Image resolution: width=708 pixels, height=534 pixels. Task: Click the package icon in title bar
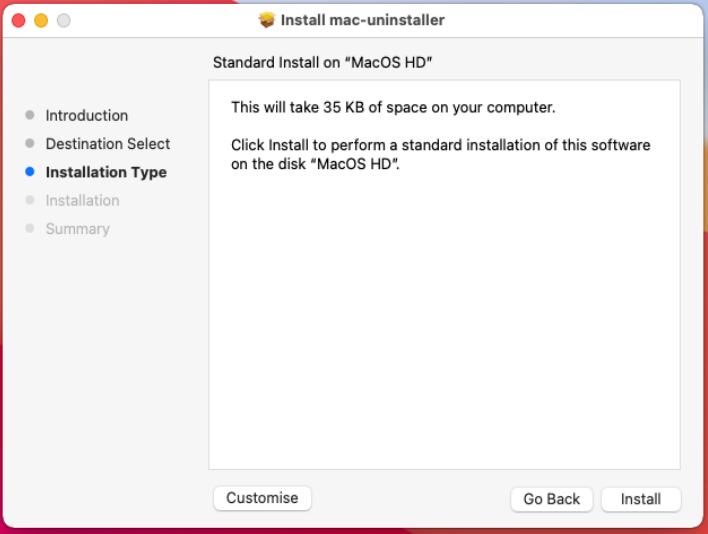[x=266, y=20]
